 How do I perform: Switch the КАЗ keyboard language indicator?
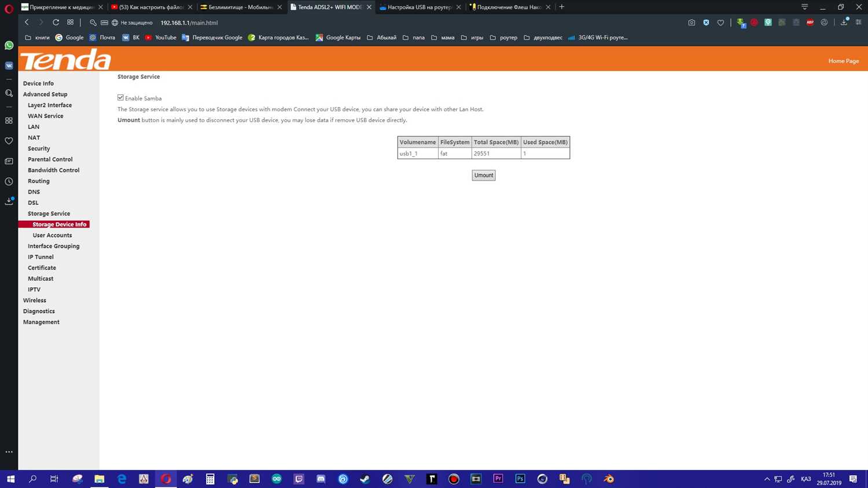[806, 479]
